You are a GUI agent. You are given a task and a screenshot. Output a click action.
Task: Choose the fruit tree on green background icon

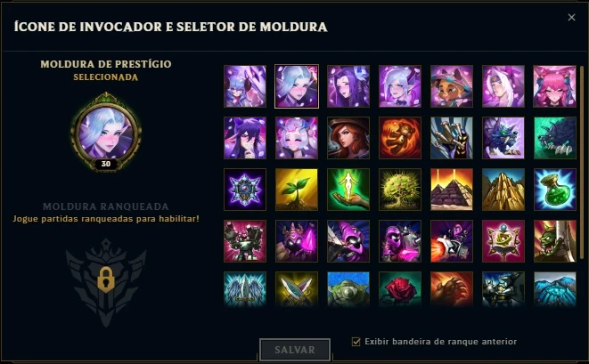[400, 190]
